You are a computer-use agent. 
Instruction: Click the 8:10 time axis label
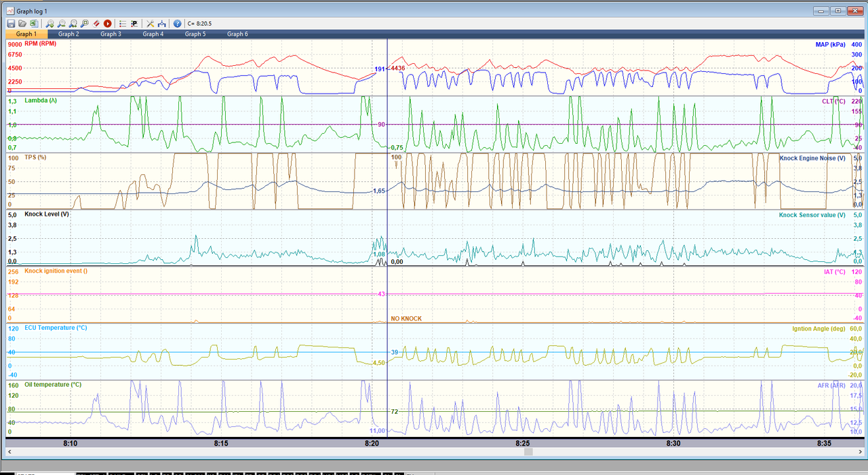[x=70, y=443]
